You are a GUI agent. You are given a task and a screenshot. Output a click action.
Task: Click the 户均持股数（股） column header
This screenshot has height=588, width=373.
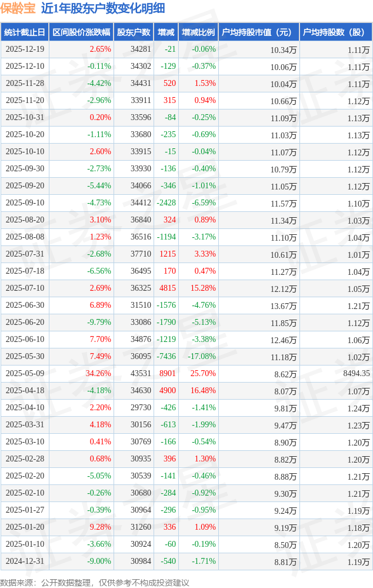point(336,32)
